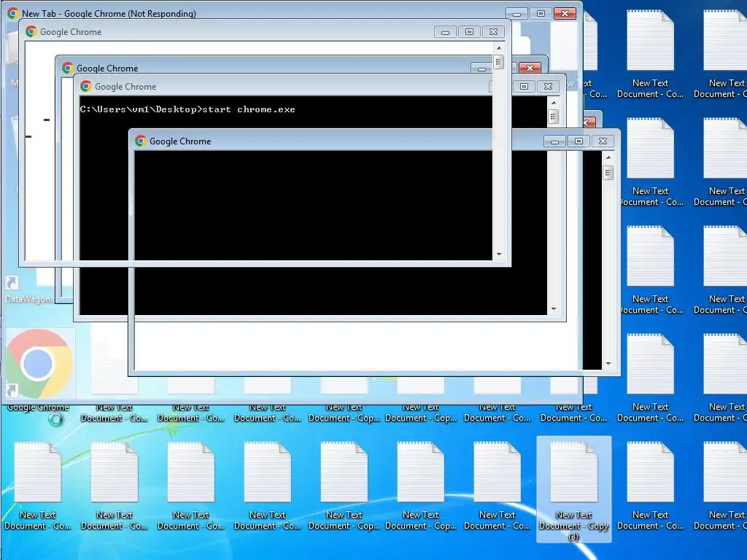Click Chrome logo of red-close Google Chrome window

[x=68, y=68]
